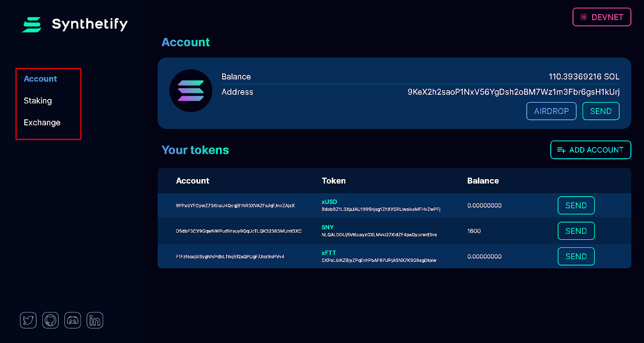Viewport: 644px width, 343px height.
Task: Click the DEVNET network dotted icon
Action: pos(584,17)
